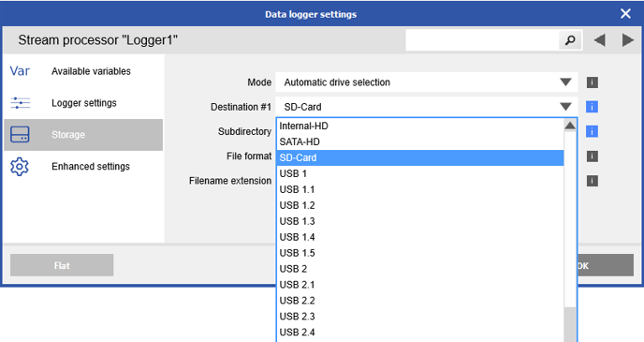Click the search magnifier icon
The image size is (644, 342).
tap(570, 40)
